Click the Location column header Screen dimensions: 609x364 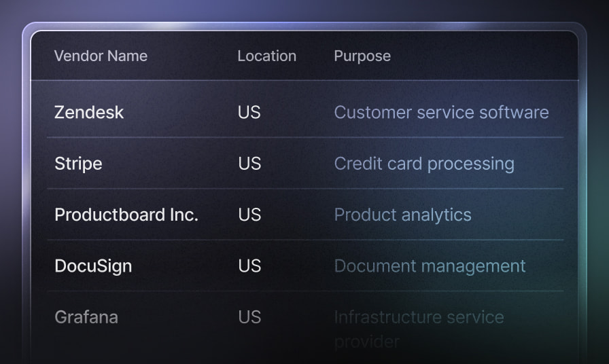pyautogui.click(x=266, y=56)
